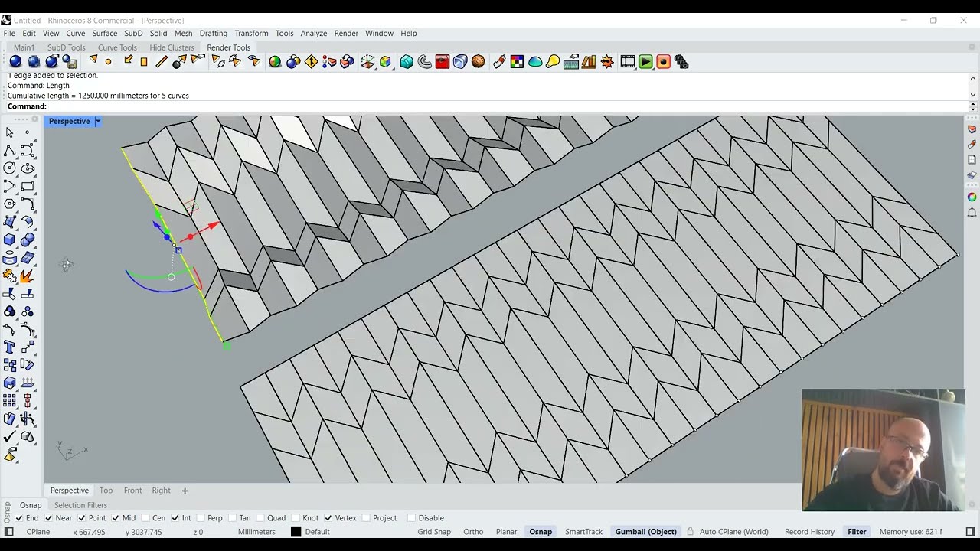Click the yellow light bulb icon

553,62
